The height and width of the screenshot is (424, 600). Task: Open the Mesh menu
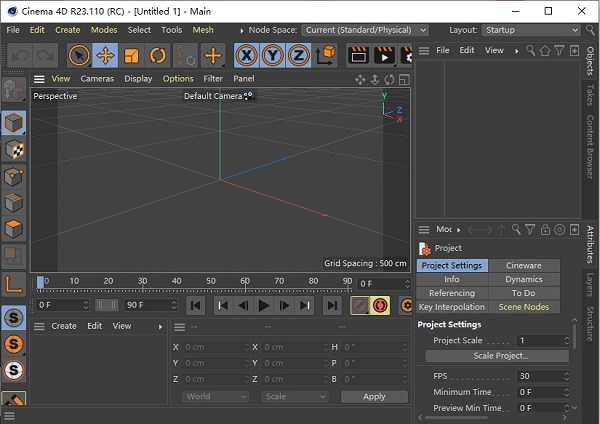[x=203, y=30]
